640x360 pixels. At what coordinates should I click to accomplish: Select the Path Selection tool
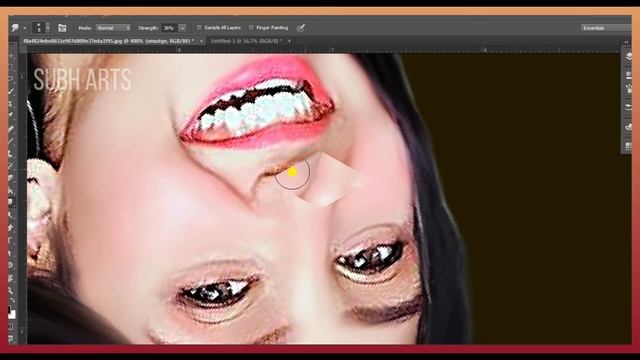(12, 253)
